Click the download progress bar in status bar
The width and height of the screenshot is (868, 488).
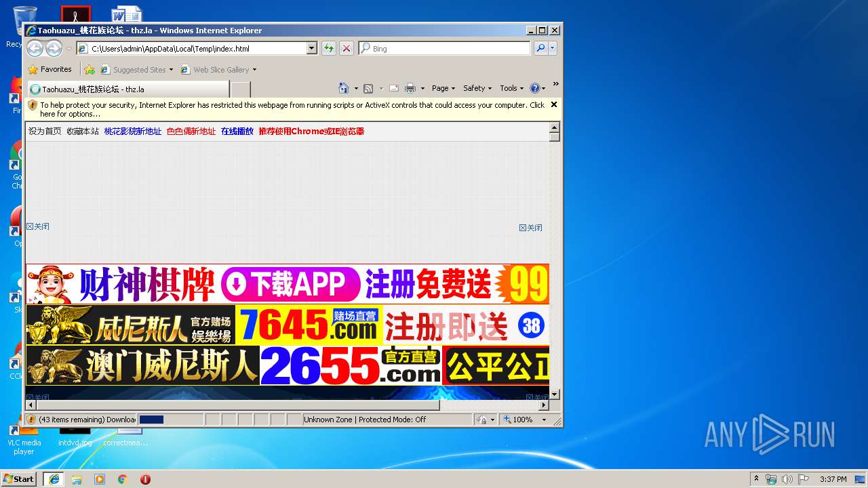click(x=171, y=420)
